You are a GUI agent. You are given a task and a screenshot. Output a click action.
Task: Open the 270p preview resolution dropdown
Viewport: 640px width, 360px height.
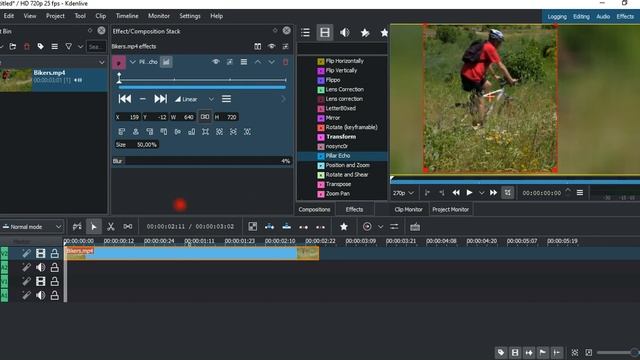403,193
